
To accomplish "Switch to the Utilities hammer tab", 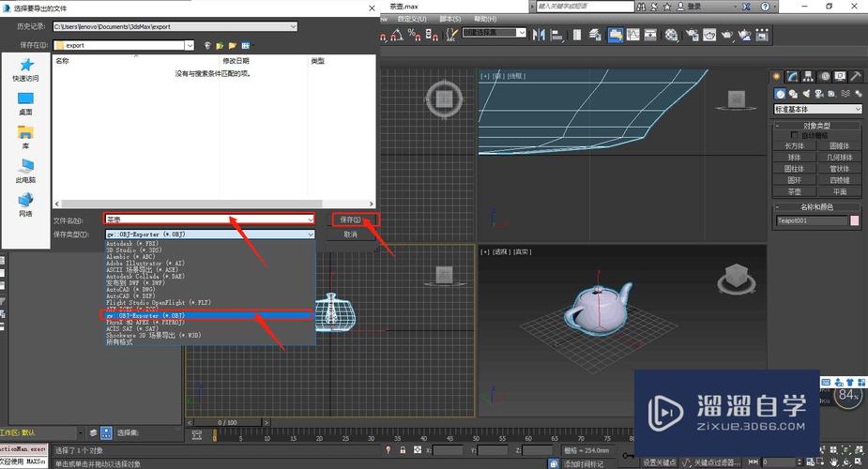I will (x=856, y=76).
